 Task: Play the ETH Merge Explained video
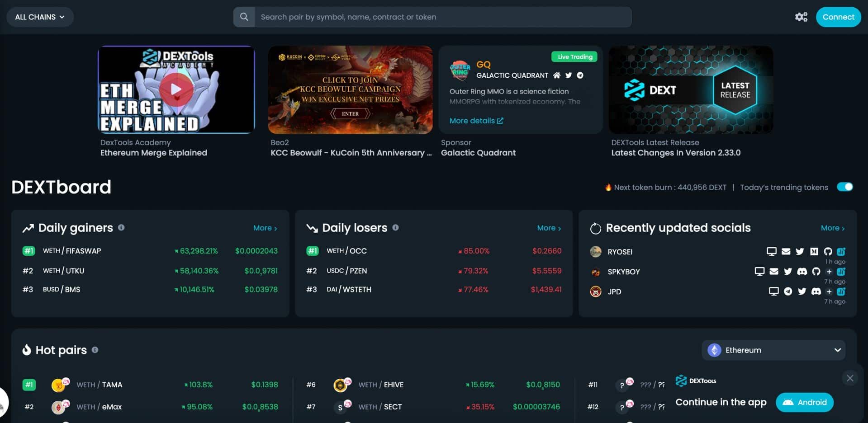[x=176, y=89]
